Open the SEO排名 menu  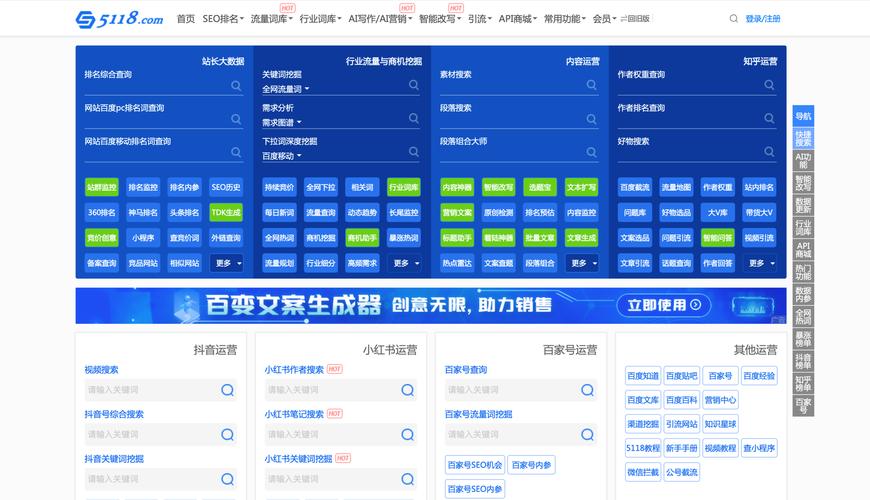(x=223, y=19)
